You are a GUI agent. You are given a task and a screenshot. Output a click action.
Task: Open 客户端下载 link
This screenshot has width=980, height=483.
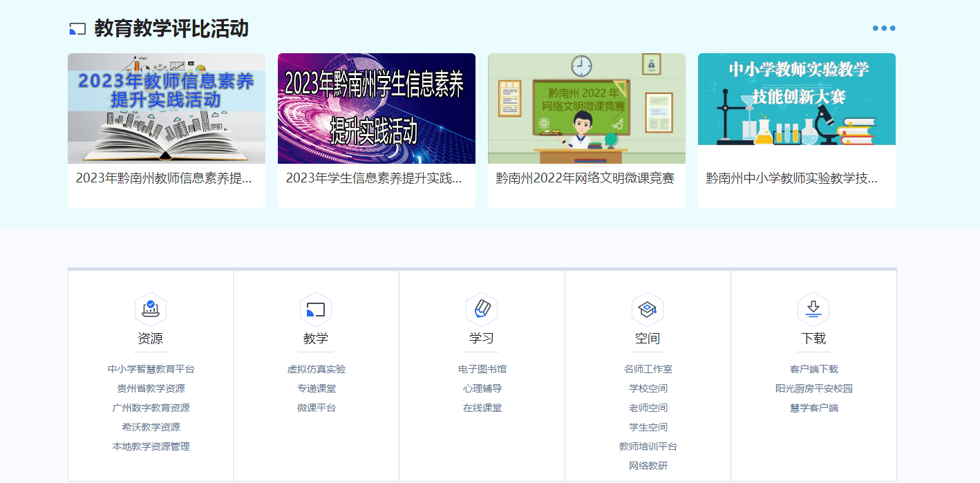(814, 369)
